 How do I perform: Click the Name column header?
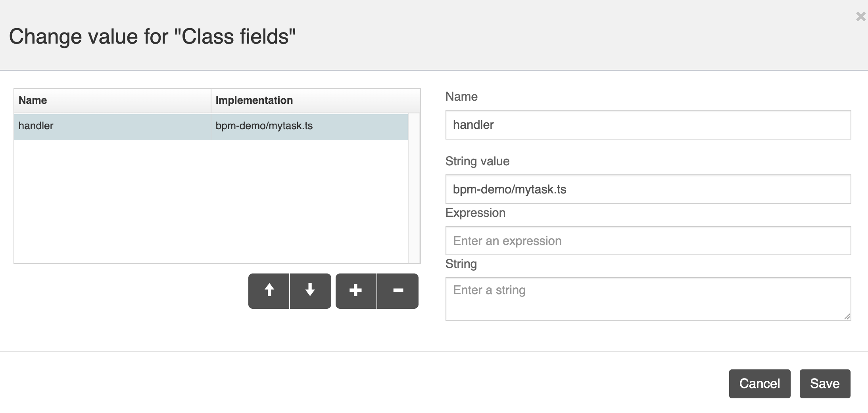33,100
